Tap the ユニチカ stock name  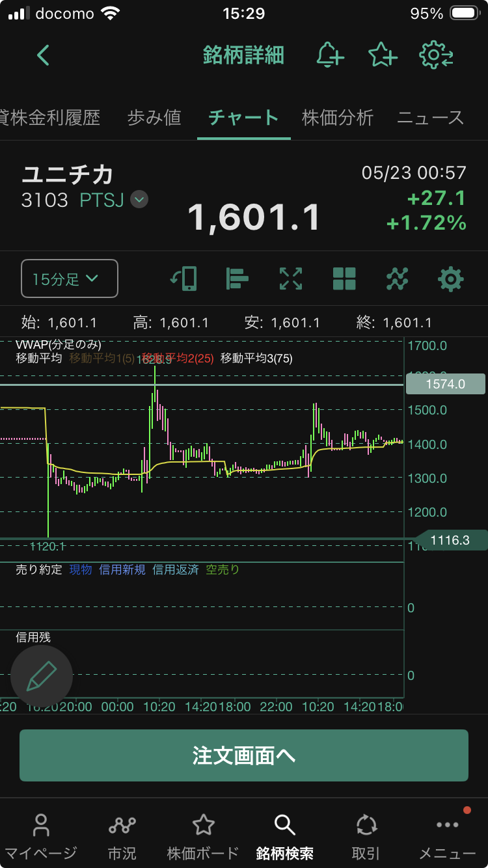point(68,174)
